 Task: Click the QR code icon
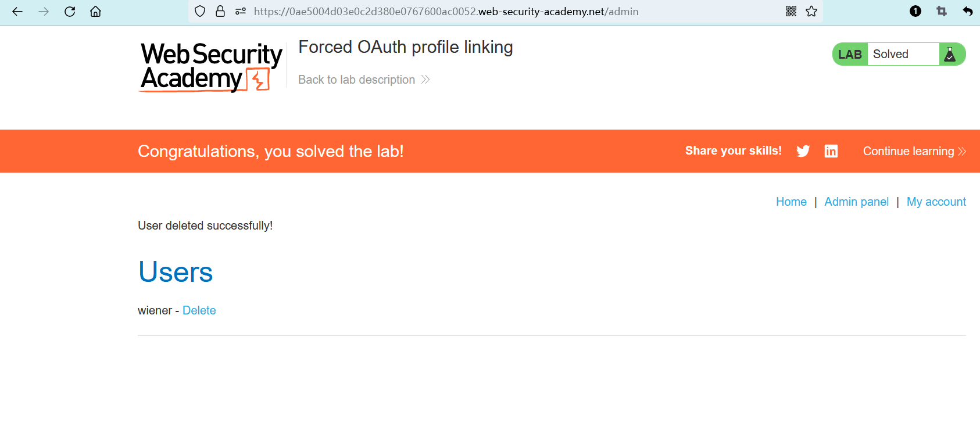791,12
